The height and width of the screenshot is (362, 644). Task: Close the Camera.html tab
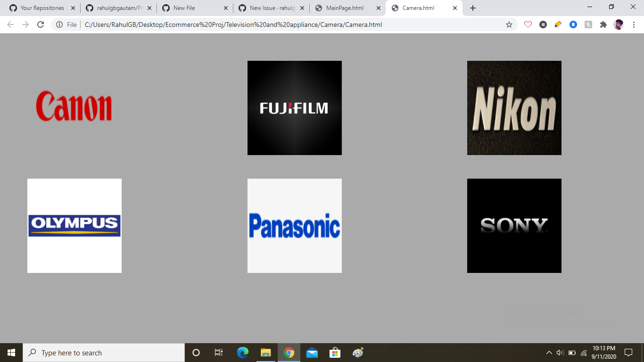pos(455,8)
